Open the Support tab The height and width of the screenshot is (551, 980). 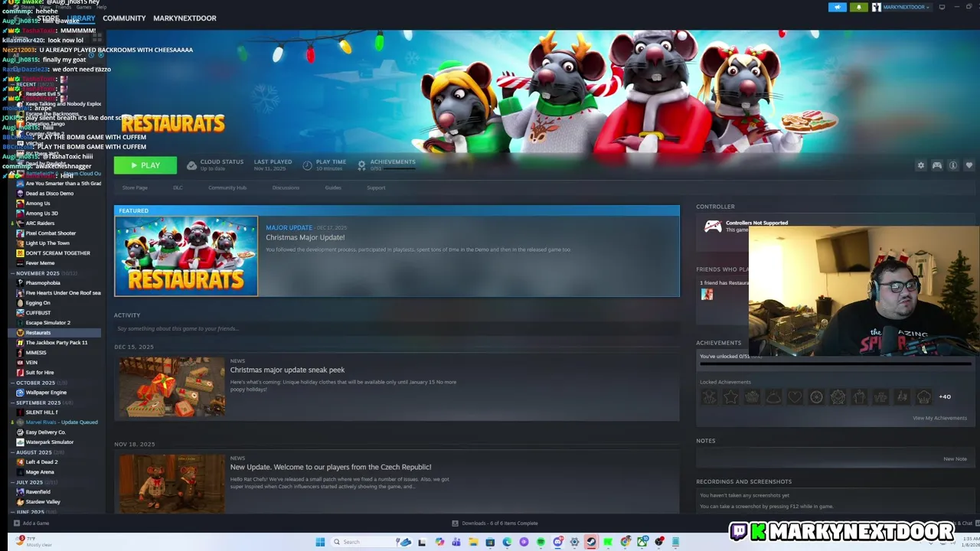[376, 187]
